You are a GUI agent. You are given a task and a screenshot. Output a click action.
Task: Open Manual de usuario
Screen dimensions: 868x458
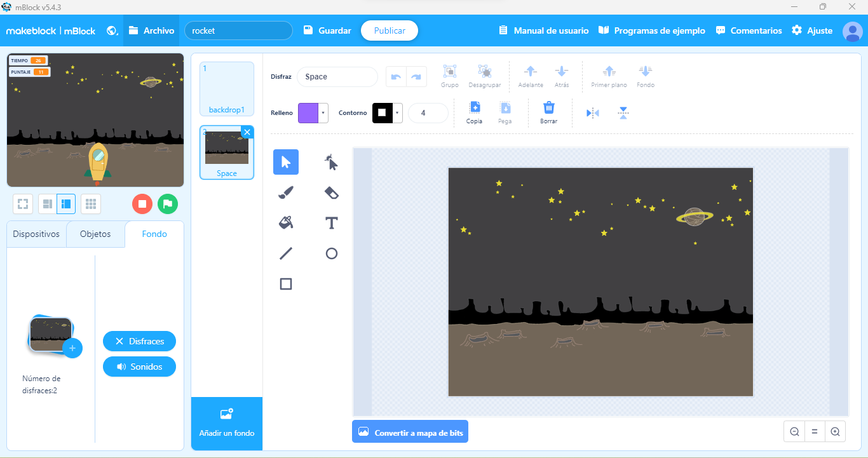pos(544,30)
